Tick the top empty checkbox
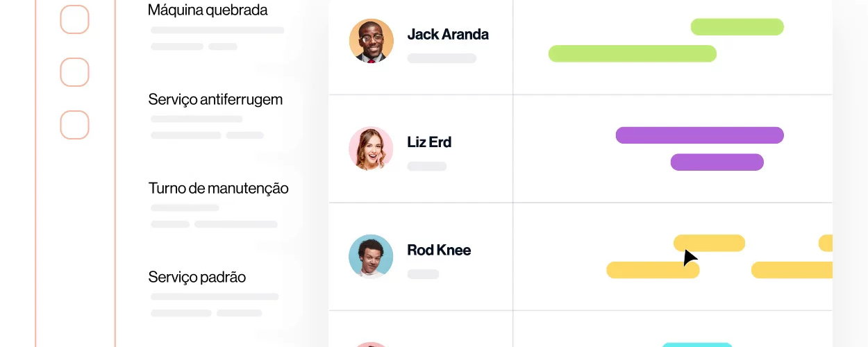Screen dimensions: 868x347 point(75,19)
